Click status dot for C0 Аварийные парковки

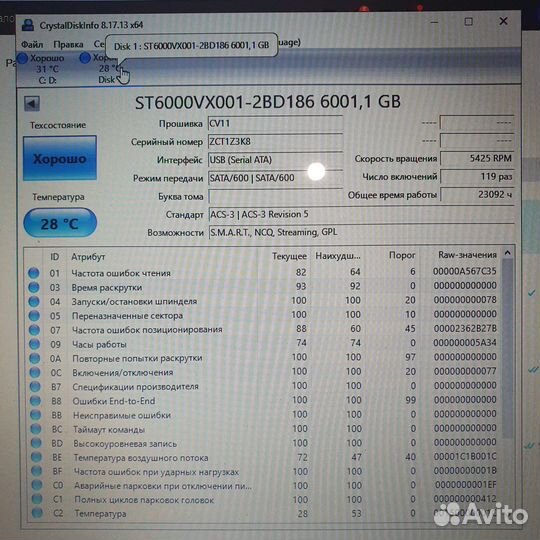[37, 486]
